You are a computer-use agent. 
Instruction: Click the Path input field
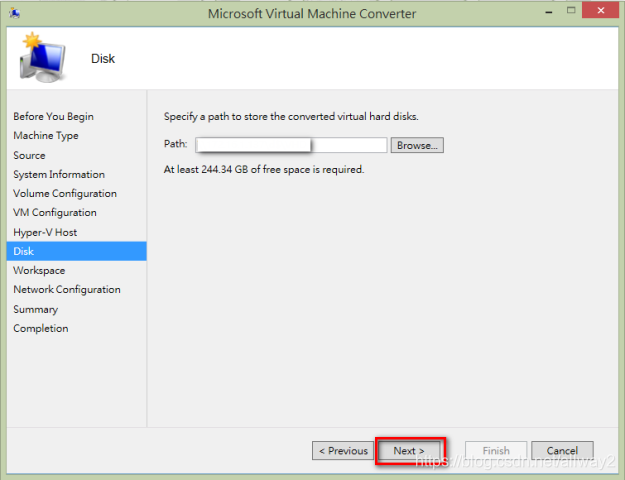click(291, 145)
